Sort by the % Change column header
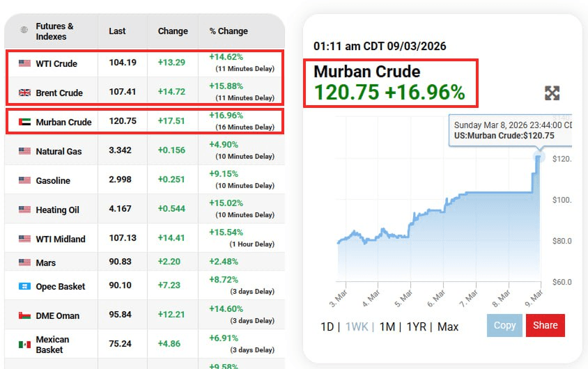The image size is (588, 369). 228,31
